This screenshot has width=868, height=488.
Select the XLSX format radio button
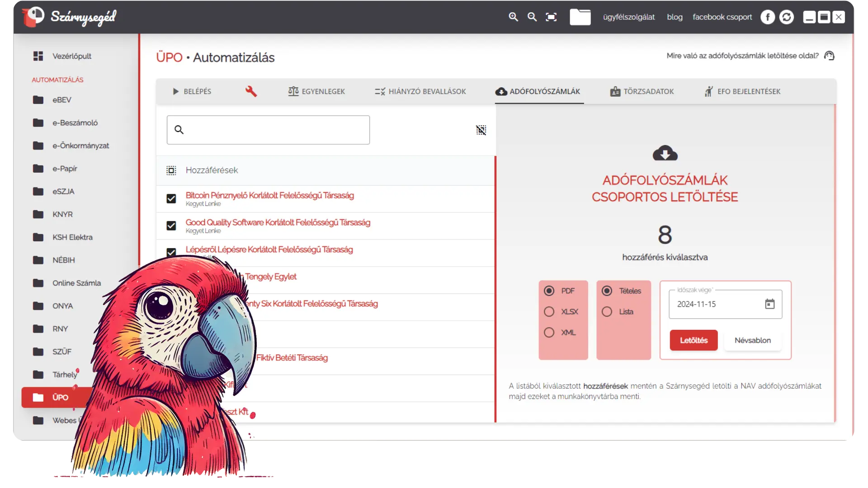click(x=549, y=312)
